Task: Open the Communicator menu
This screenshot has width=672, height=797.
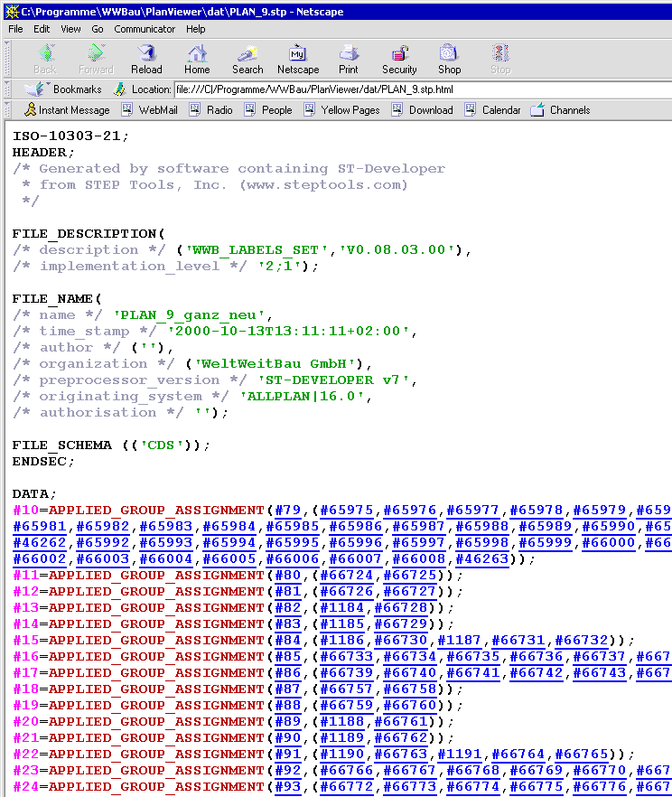Action: click(145, 29)
